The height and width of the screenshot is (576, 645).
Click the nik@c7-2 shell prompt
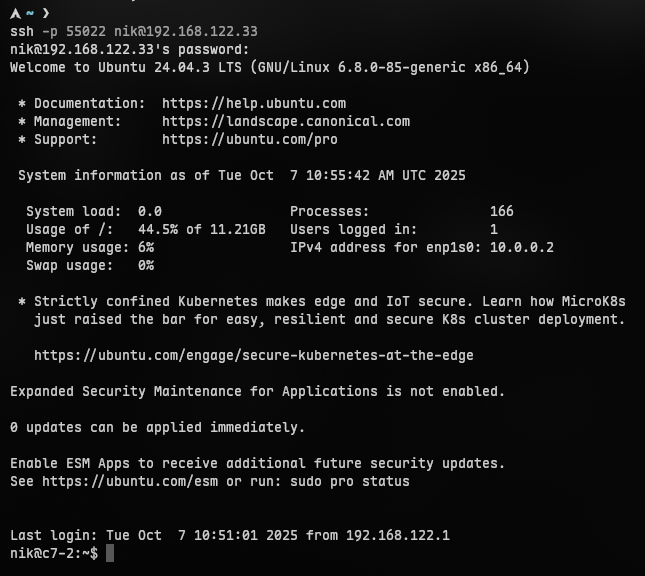(x=54, y=553)
